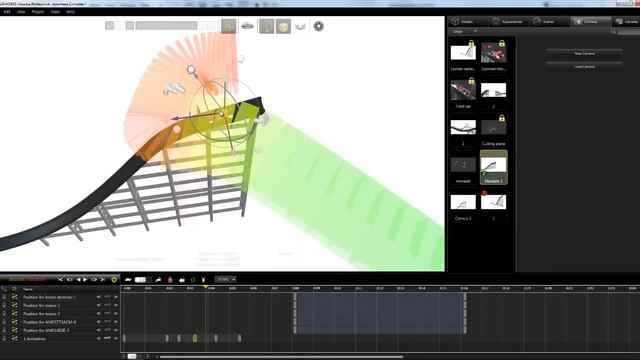Click the yellow record ring button
This screenshot has height=360, width=640.
pos(114,280)
